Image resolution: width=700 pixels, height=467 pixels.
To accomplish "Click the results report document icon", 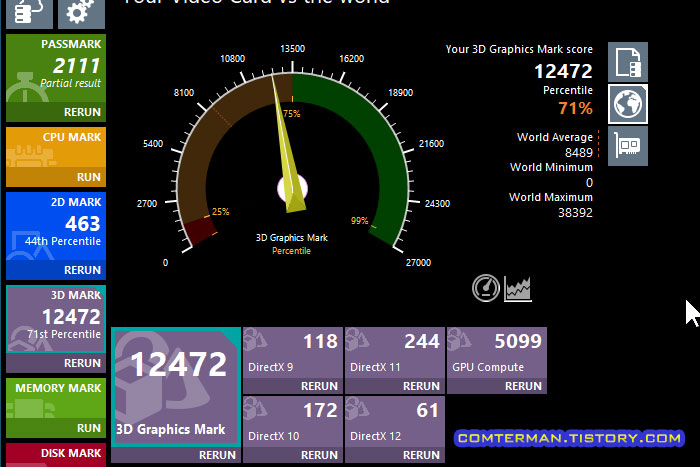I will tap(628, 62).
